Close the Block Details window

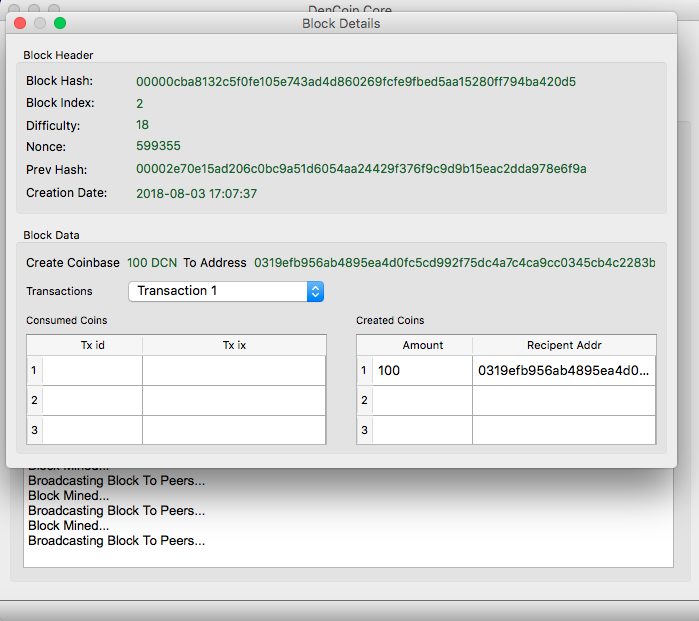(x=20, y=23)
